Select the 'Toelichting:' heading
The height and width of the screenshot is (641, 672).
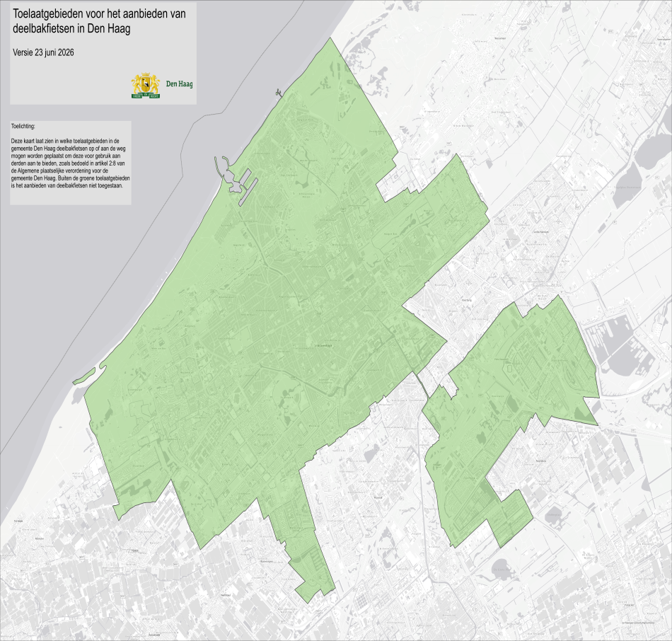[23, 127]
